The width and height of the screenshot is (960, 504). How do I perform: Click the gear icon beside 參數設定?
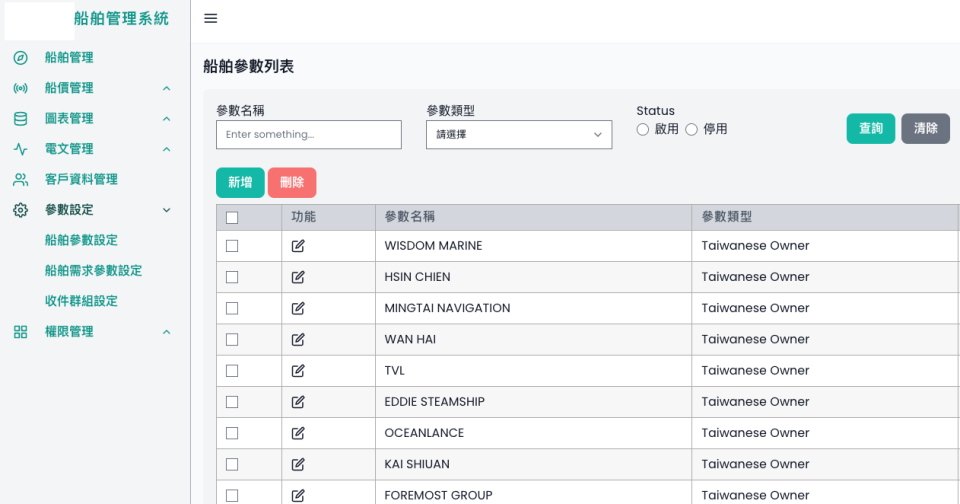20,210
